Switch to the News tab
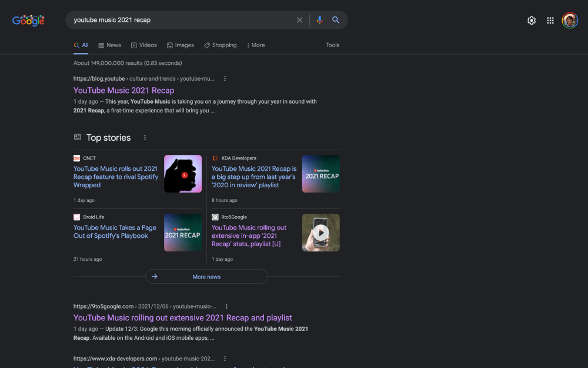 point(109,45)
